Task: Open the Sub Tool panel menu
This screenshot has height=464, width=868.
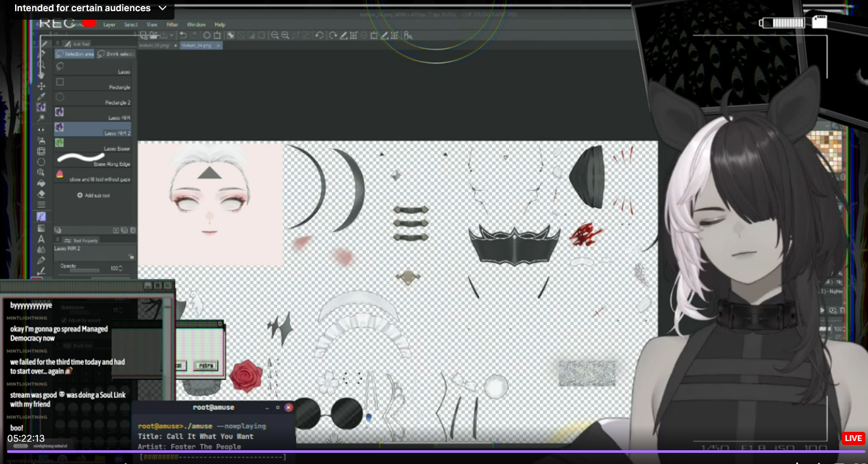Action: (58, 44)
